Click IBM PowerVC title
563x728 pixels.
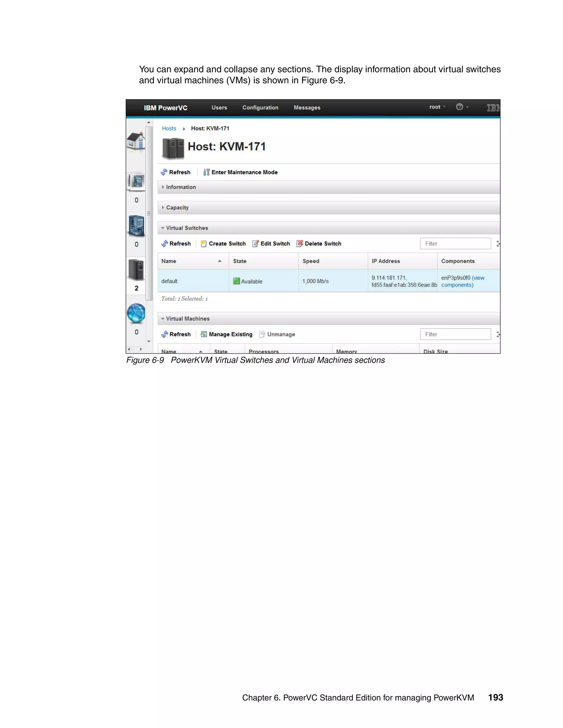(x=165, y=108)
